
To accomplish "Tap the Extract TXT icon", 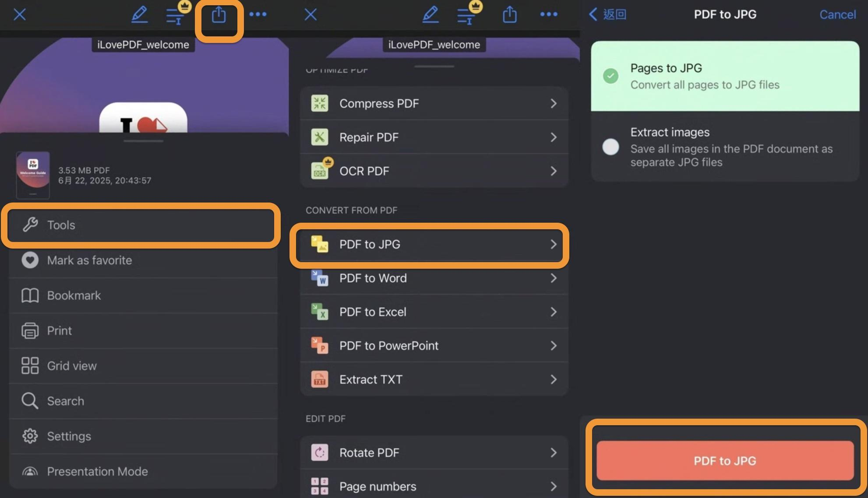I will (320, 379).
